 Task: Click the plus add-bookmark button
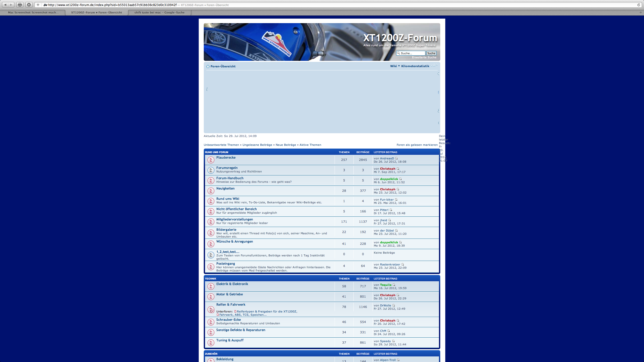point(38,5)
